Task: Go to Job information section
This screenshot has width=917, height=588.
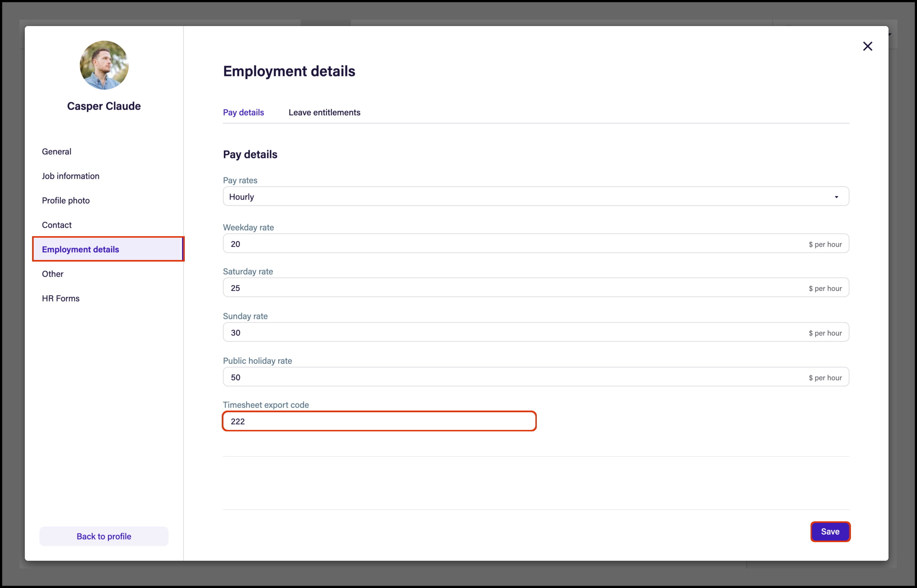Action: coord(71,176)
